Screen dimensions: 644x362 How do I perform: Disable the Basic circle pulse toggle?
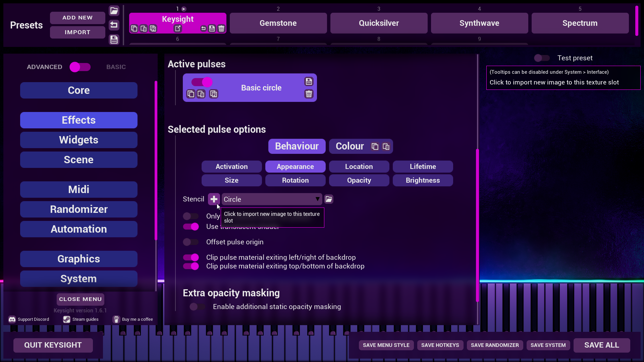202,82
